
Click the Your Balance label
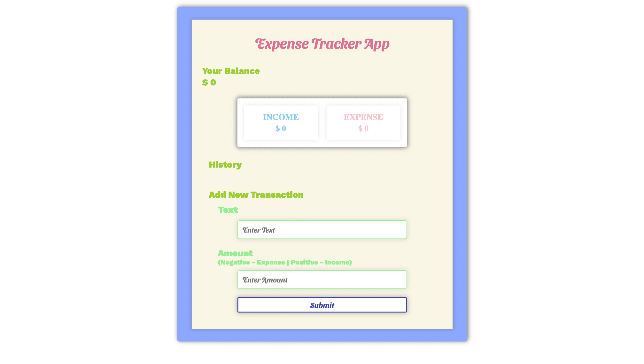(231, 70)
